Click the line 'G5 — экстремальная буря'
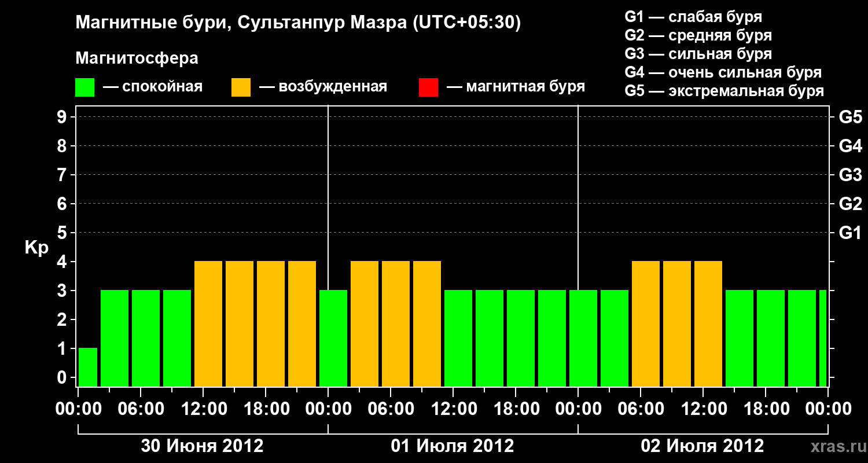 (724, 91)
